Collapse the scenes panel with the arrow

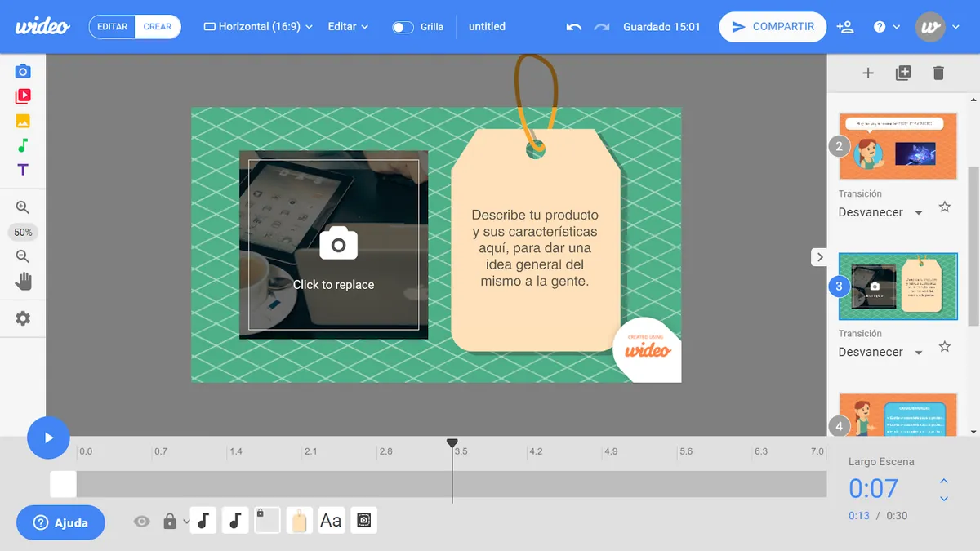(819, 257)
